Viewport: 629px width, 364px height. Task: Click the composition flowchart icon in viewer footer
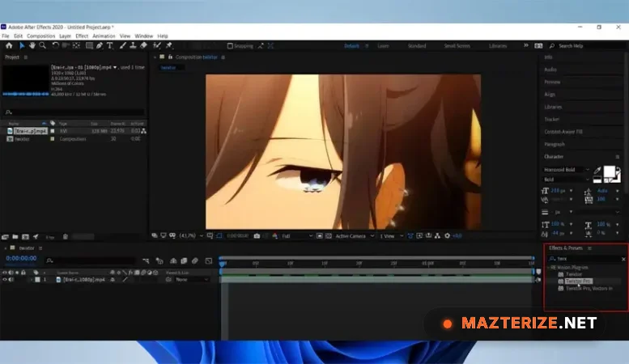pos(437,235)
